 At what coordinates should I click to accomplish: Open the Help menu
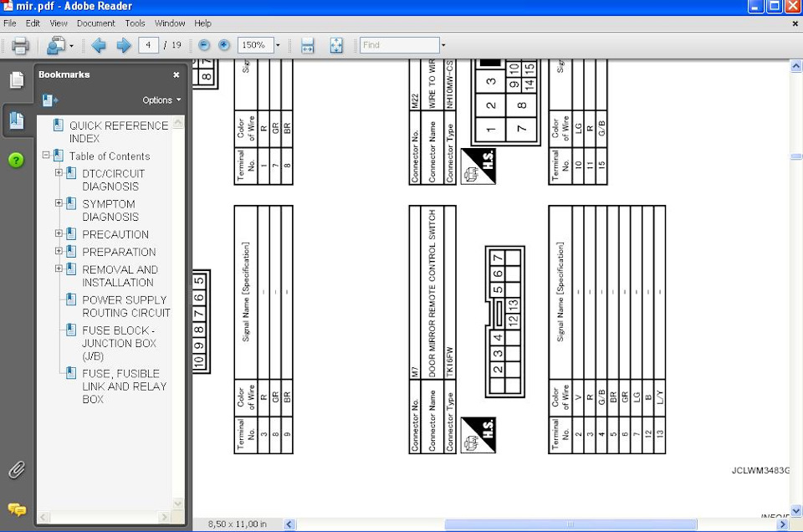coord(202,23)
